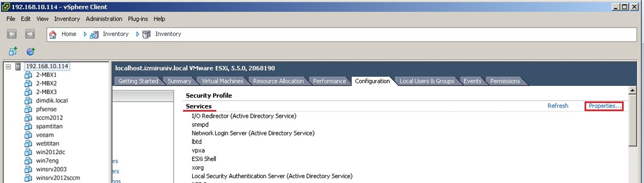644x183 pixels.
Task: Open the Local Users & Groups tab
Action: 427,81
